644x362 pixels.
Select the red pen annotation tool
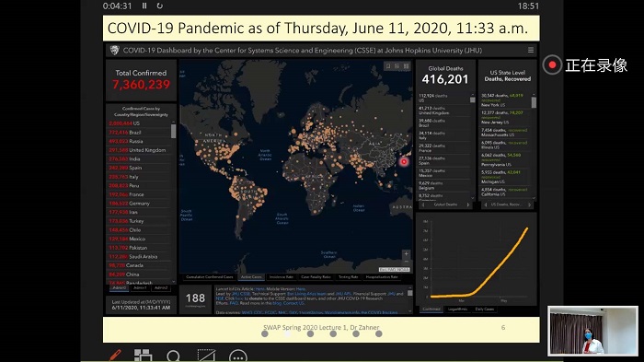115,355
